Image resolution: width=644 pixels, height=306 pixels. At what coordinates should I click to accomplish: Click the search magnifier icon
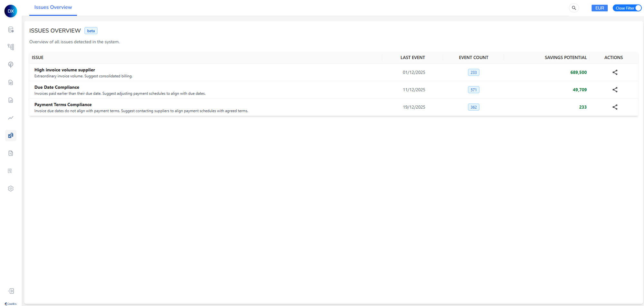(574, 8)
